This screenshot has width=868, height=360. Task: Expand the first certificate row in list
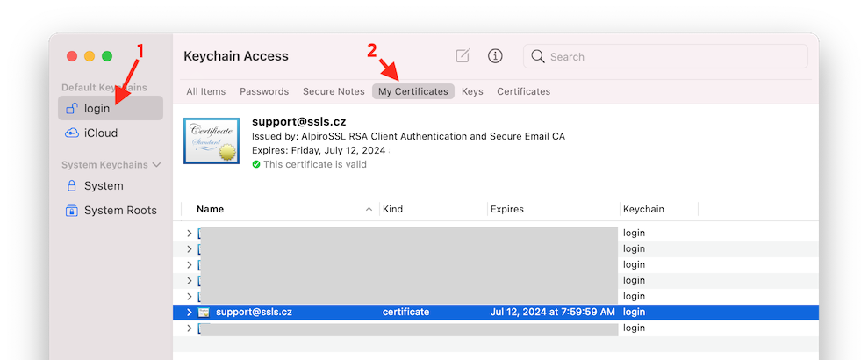click(x=189, y=233)
